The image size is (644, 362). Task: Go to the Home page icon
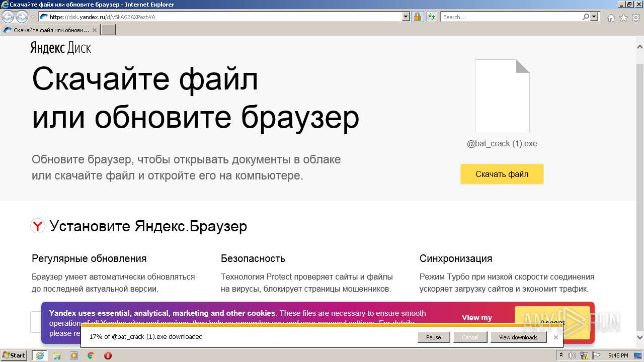[x=611, y=18]
